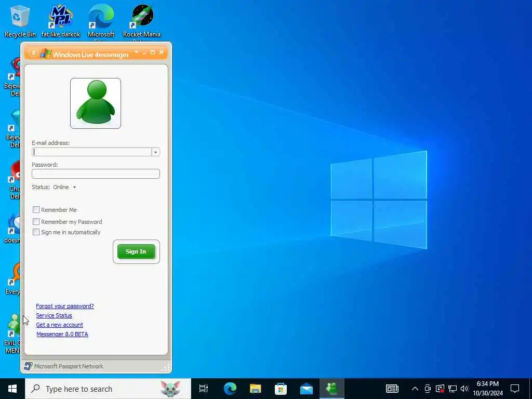Select Microsoft Edge desktop shortcut

pyautogui.click(x=101, y=22)
